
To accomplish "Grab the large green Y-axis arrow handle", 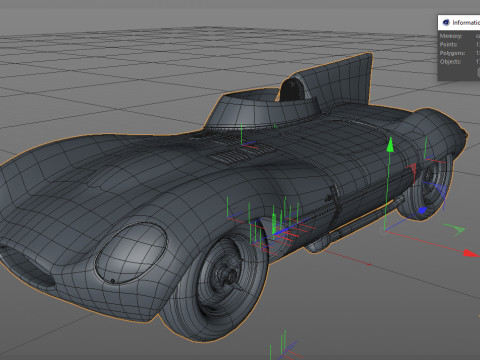I will coord(390,145).
